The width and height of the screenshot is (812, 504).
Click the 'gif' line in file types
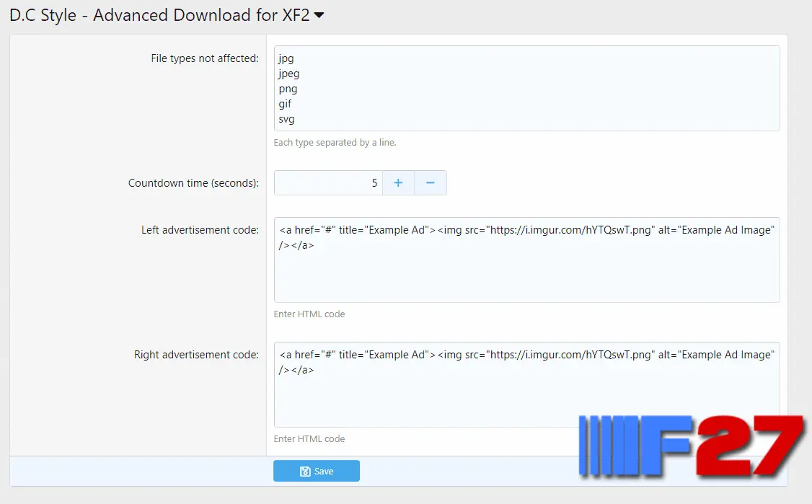tap(285, 104)
